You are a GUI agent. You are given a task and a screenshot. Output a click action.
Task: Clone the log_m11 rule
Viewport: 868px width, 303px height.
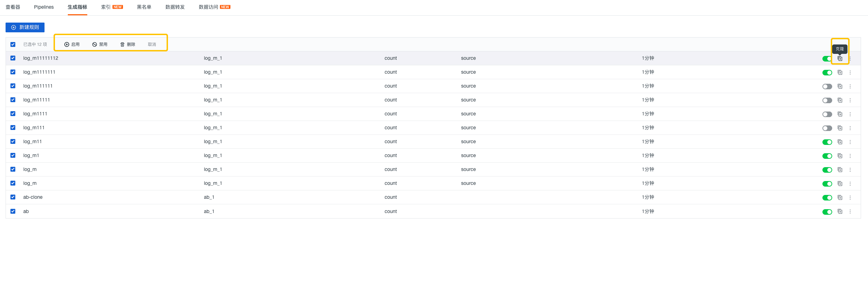pos(840,142)
